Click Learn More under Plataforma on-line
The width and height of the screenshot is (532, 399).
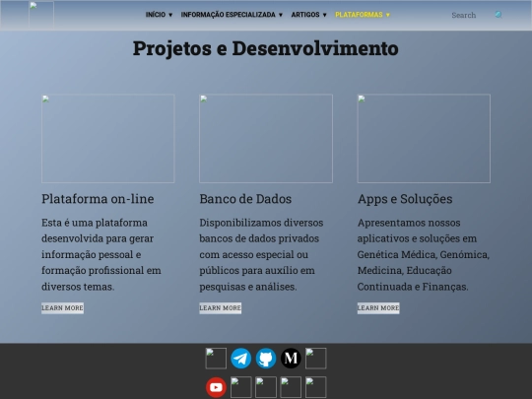(62, 308)
